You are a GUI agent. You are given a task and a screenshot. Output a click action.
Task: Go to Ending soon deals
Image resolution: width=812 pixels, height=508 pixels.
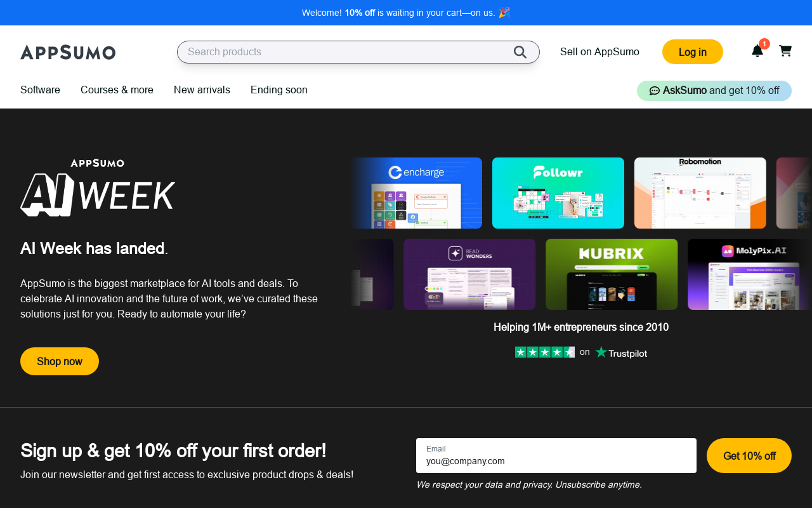point(279,90)
